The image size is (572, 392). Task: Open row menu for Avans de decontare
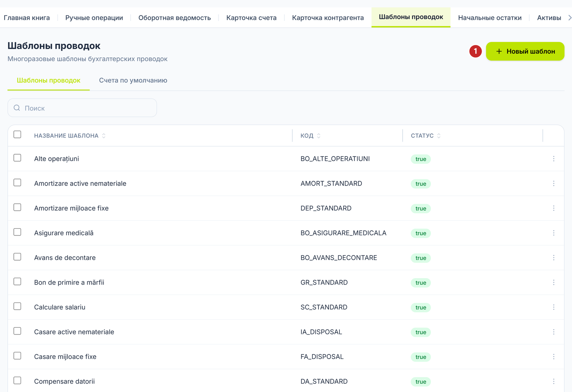554,258
